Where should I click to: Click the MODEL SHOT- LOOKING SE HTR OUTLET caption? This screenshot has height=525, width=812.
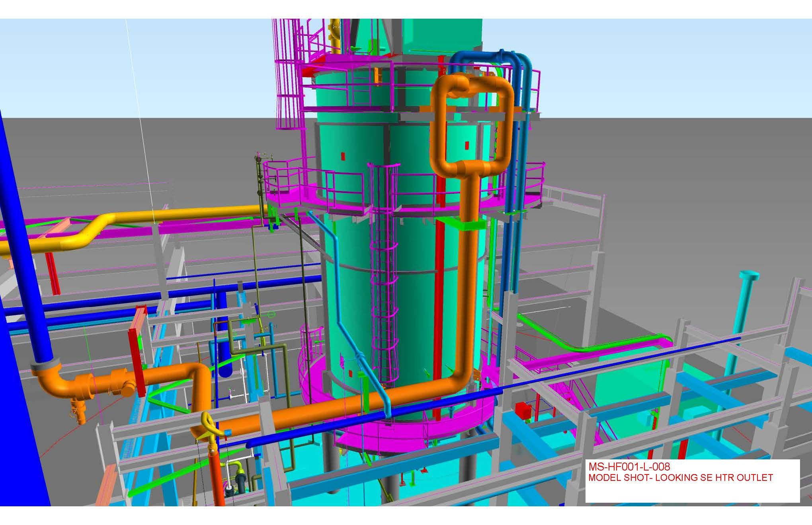(680, 478)
